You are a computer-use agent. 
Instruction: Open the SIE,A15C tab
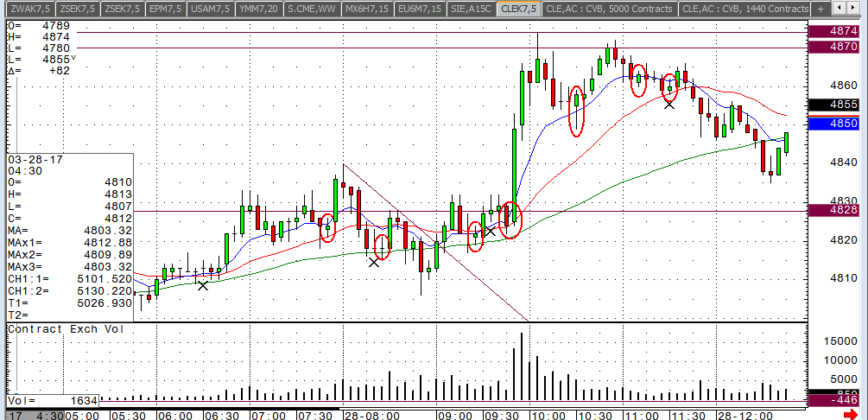(x=471, y=9)
